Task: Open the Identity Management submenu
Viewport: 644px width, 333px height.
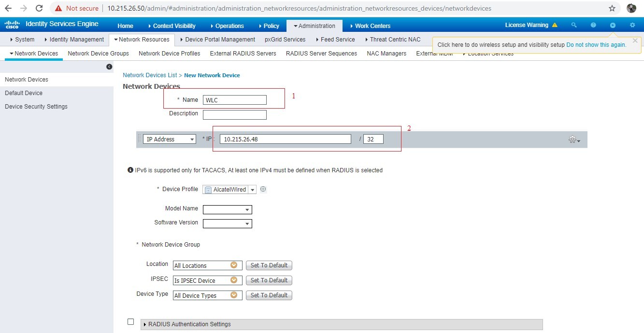Action: (x=74, y=40)
